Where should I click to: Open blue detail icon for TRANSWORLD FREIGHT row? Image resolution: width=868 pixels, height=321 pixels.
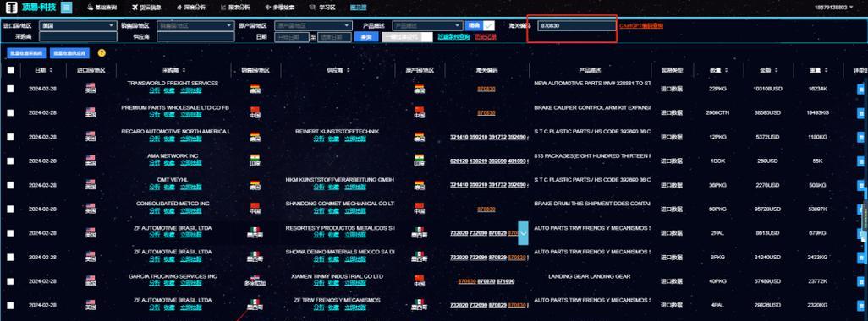[860, 89]
